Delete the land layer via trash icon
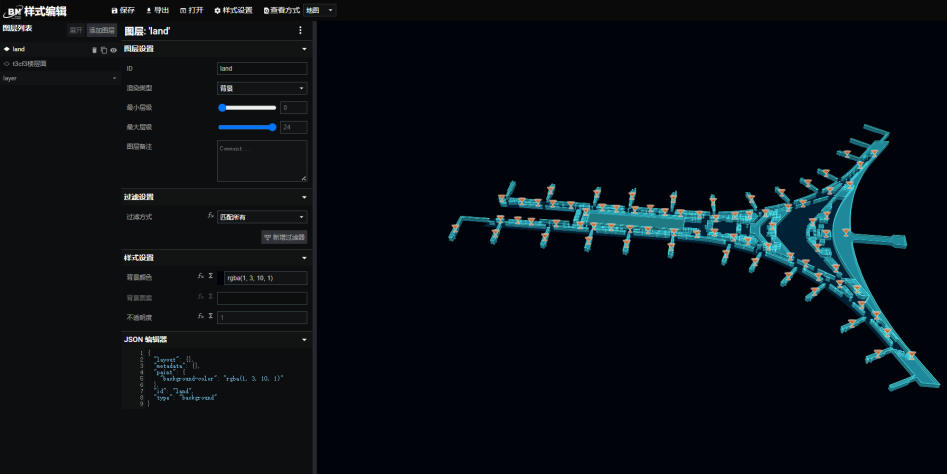The height and width of the screenshot is (474, 947). pyautogui.click(x=94, y=49)
